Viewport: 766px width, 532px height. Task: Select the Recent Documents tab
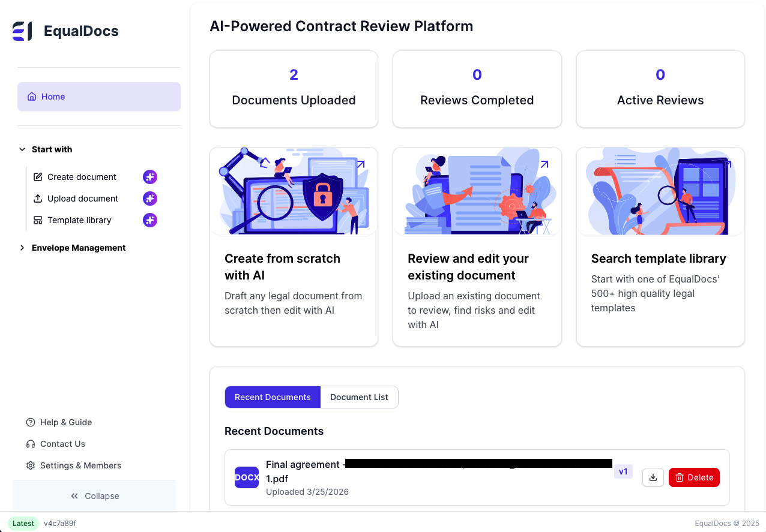[x=272, y=397]
